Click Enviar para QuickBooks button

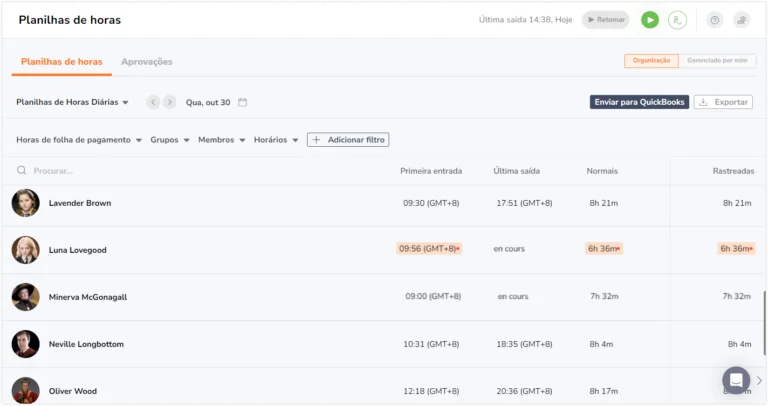[639, 102]
